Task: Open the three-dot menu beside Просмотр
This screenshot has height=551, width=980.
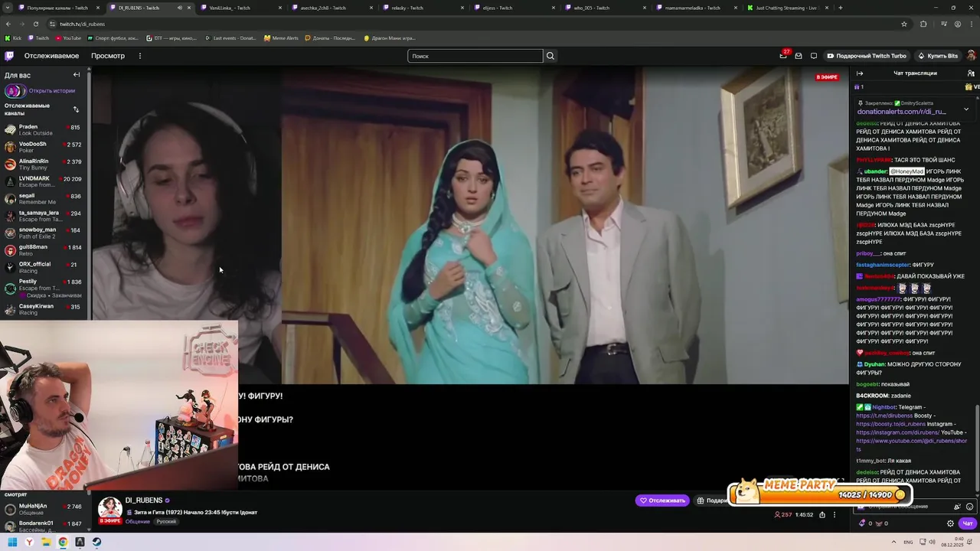Action: pos(139,56)
